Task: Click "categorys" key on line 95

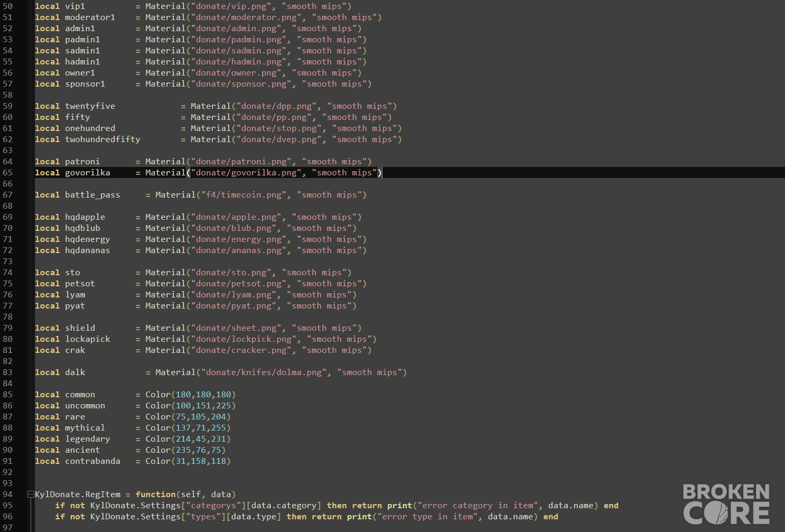Action: [x=213, y=506]
